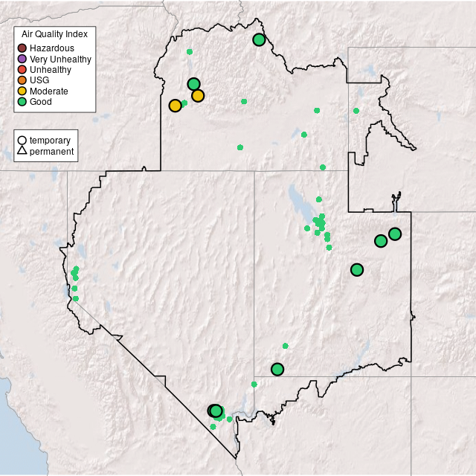Click the temporary circle symbol in legend

(x=22, y=140)
